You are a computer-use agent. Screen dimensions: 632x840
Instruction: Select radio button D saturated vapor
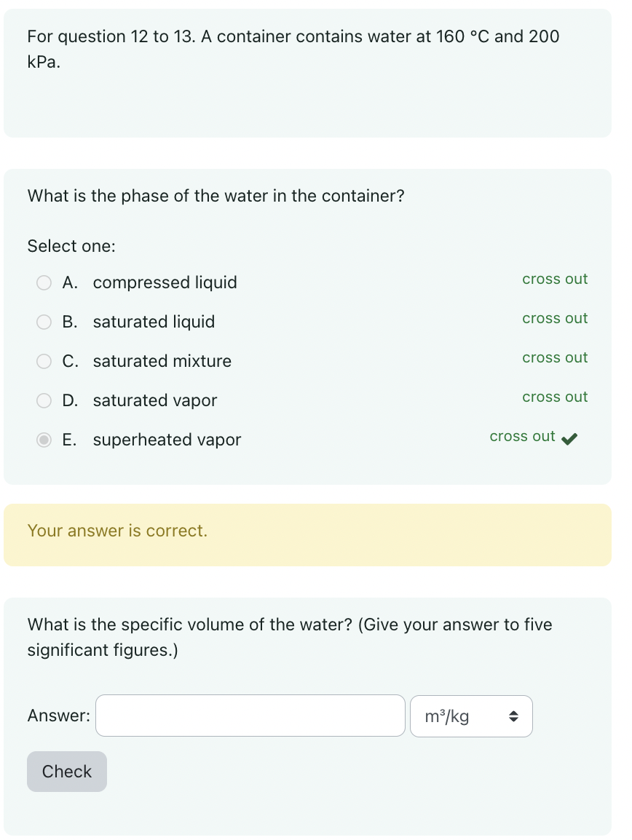coord(44,400)
